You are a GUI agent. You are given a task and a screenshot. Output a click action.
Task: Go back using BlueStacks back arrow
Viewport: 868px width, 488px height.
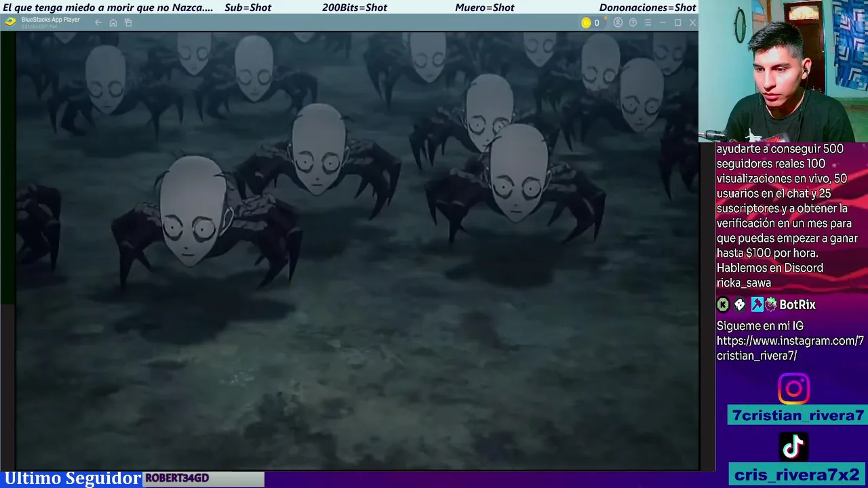tap(98, 22)
